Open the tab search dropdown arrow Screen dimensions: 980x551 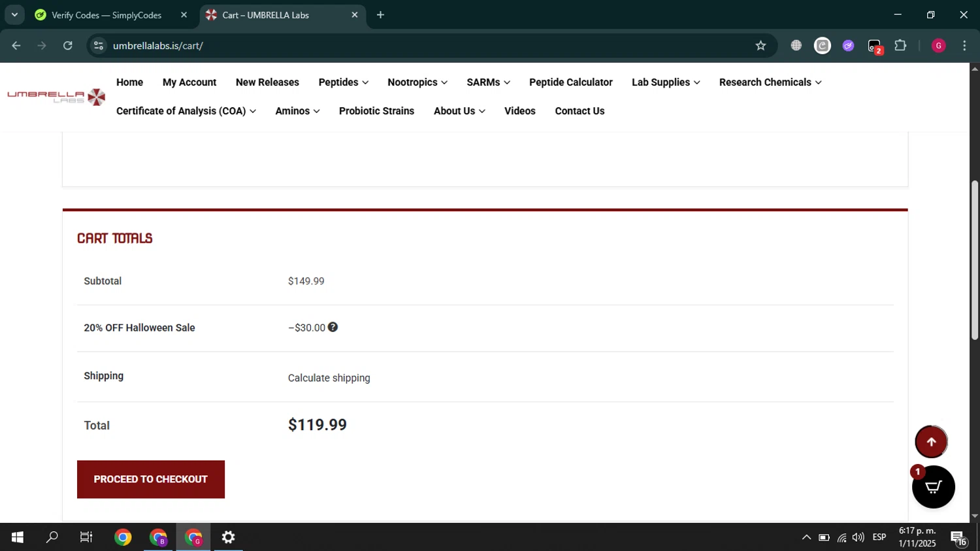(14, 14)
